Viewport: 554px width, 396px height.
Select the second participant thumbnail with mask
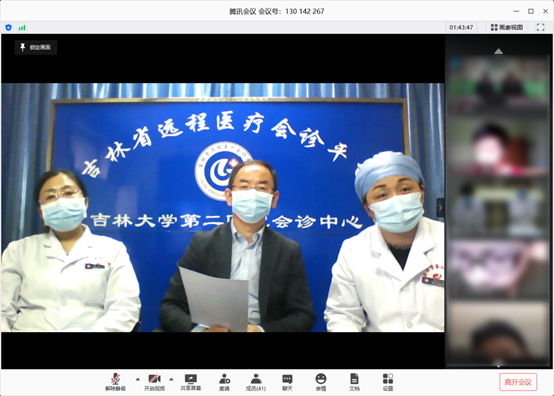tap(499, 147)
